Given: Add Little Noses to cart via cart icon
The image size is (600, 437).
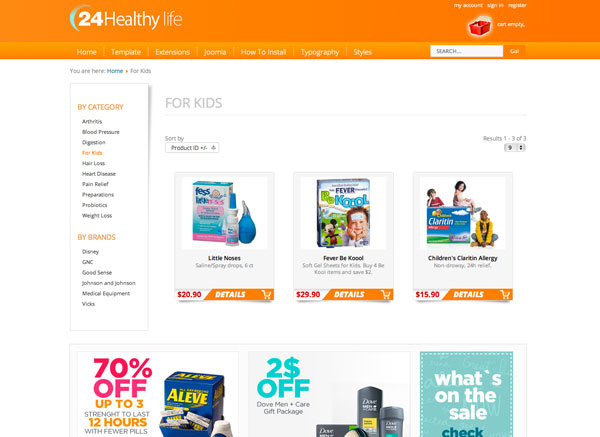Looking at the screenshot, I should click(266, 294).
